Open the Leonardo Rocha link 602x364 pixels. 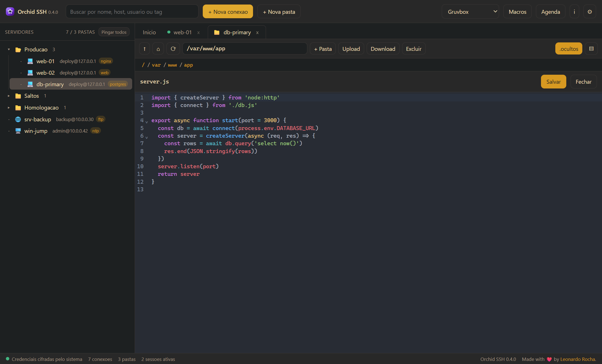578,359
